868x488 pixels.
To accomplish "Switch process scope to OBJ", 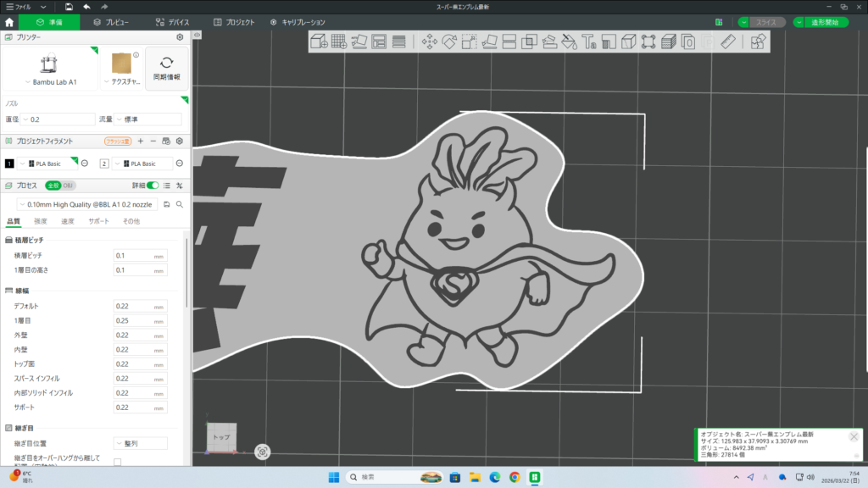I will click(69, 186).
